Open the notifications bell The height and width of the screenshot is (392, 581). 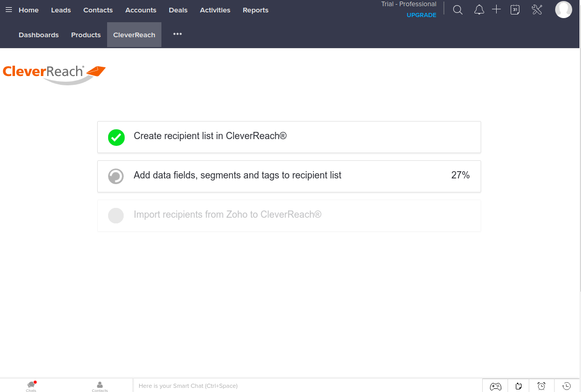[x=479, y=10]
